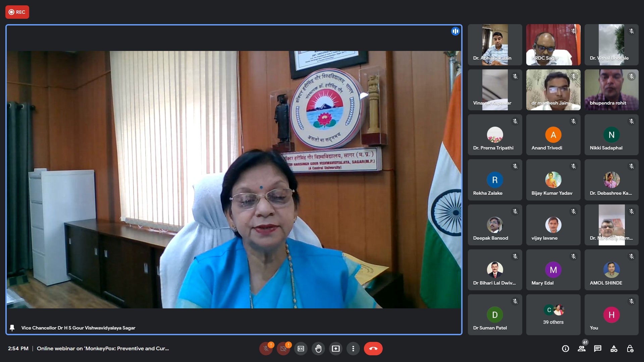This screenshot has width=644, height=362.
Task: Click the webinar meeting title text
Action: pos(103,349)
